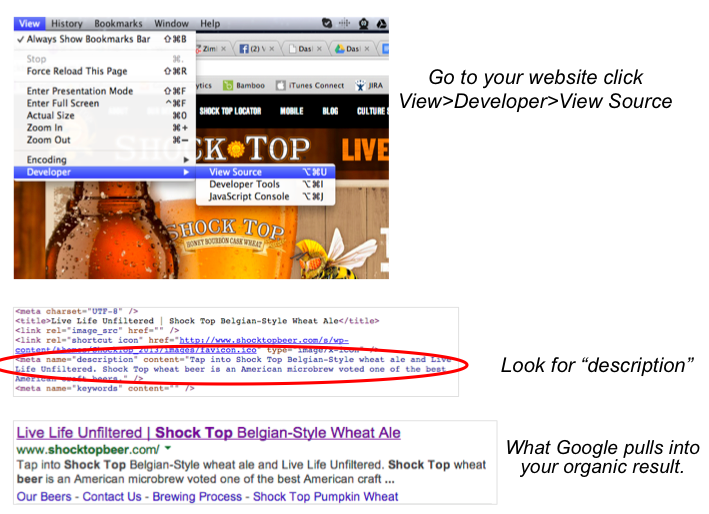Click the JIRA bookmark icon
The width and height of the screenshot is (709, 514).
point(360,85)
